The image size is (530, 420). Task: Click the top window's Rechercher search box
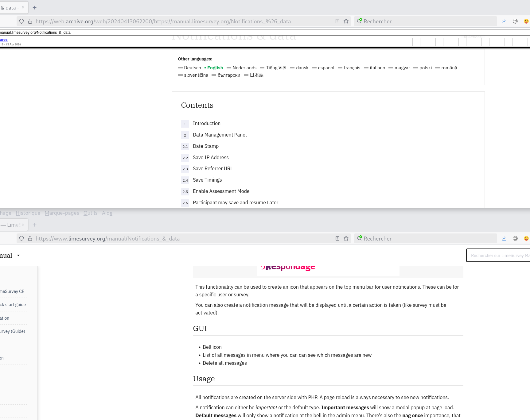coord(427,21)
